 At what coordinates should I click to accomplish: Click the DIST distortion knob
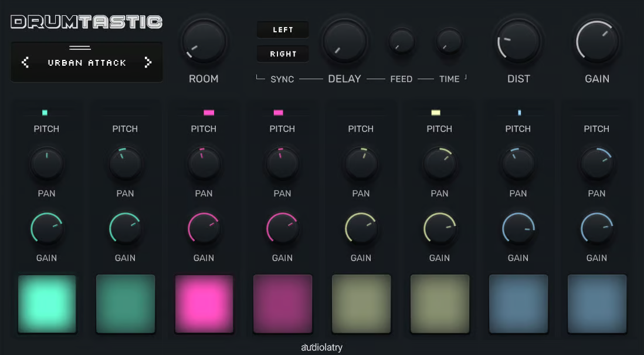[518, 41]
